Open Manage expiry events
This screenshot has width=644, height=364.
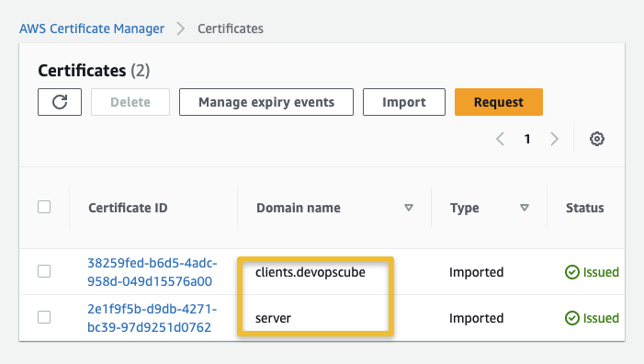tap(266, 102)
